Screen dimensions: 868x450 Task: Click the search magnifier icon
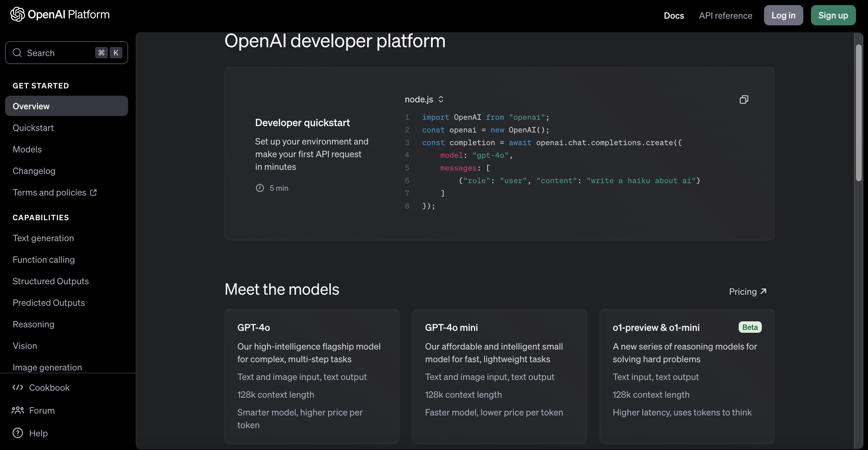coord(17,53)
